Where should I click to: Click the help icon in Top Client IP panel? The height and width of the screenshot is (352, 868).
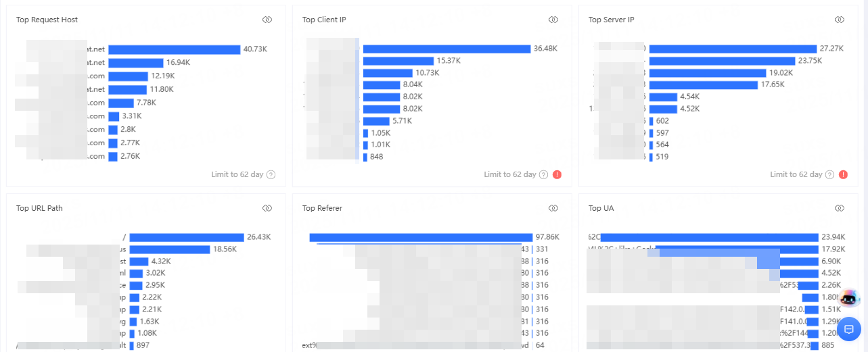[543, 174]
